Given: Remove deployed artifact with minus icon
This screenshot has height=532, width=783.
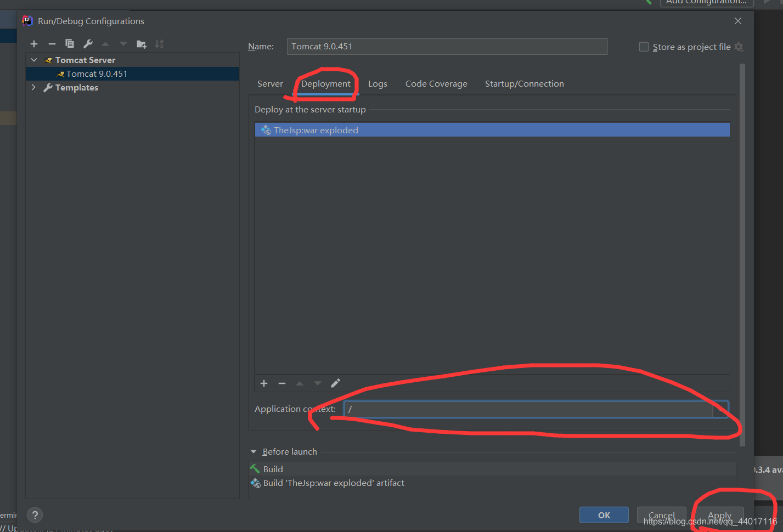Looking at the screenshot, I should pyautogui.click(x=282, y=383).
